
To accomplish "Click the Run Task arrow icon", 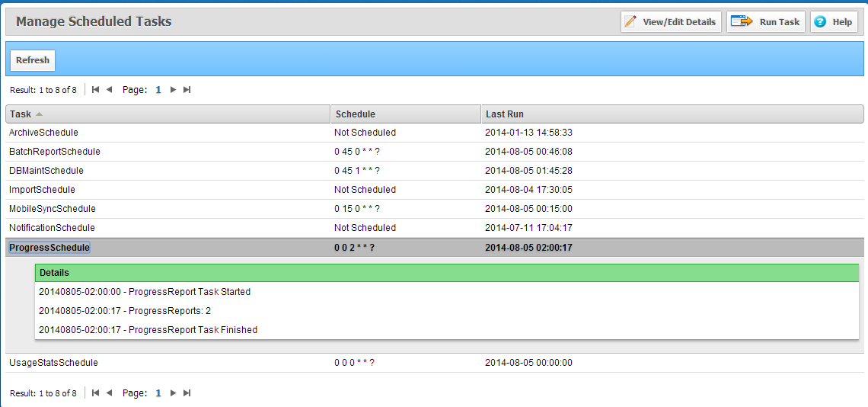I will (x=742, y=22).
